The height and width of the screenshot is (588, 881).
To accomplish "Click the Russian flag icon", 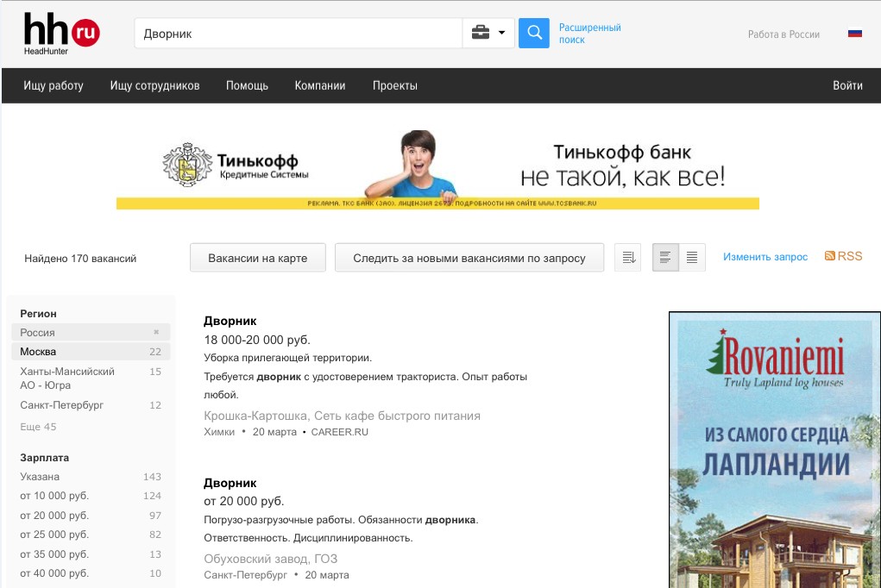I will point(854,34).
